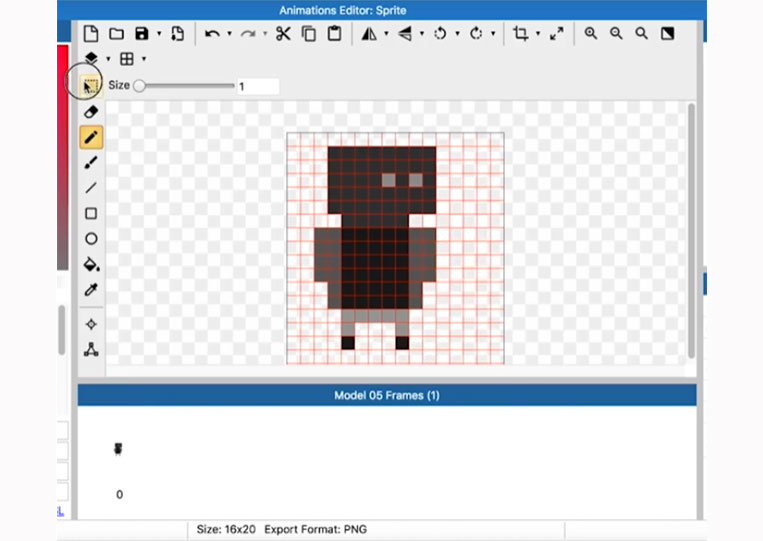Select the Eyedropper color picker
The width and height of the screenshot is (763, 541).
tap(91, 289)
